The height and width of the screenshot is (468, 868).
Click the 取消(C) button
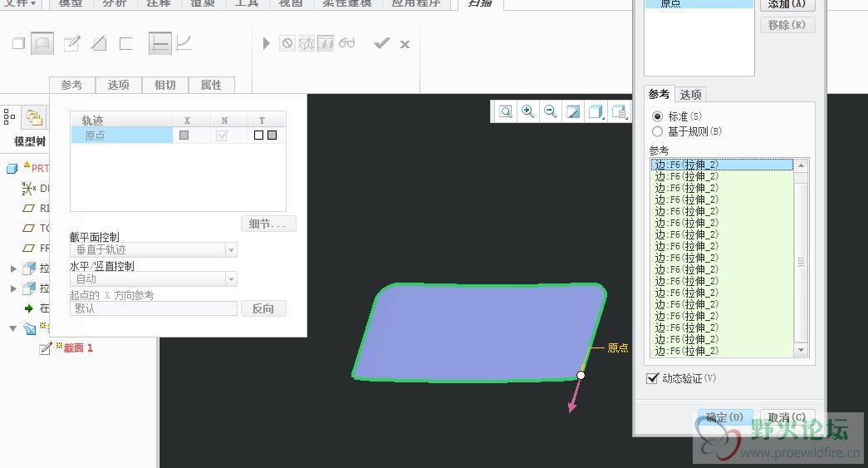(787, 417)
